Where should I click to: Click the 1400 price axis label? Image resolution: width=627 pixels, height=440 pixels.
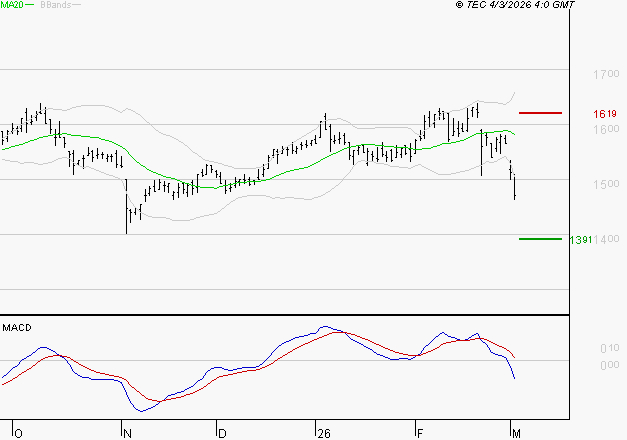coord(606,239)
